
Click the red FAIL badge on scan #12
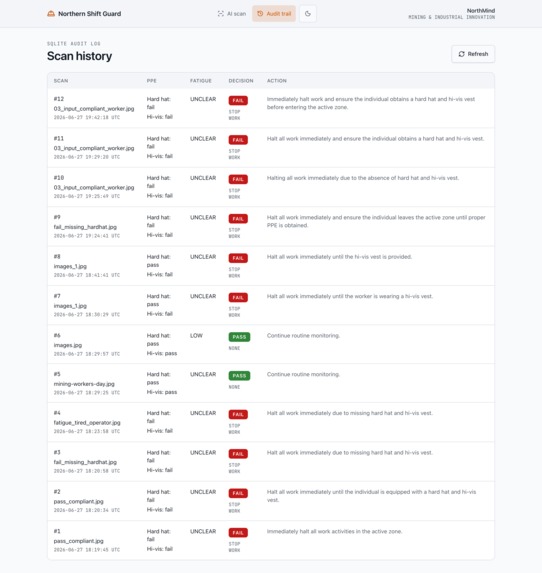[238, 100]
